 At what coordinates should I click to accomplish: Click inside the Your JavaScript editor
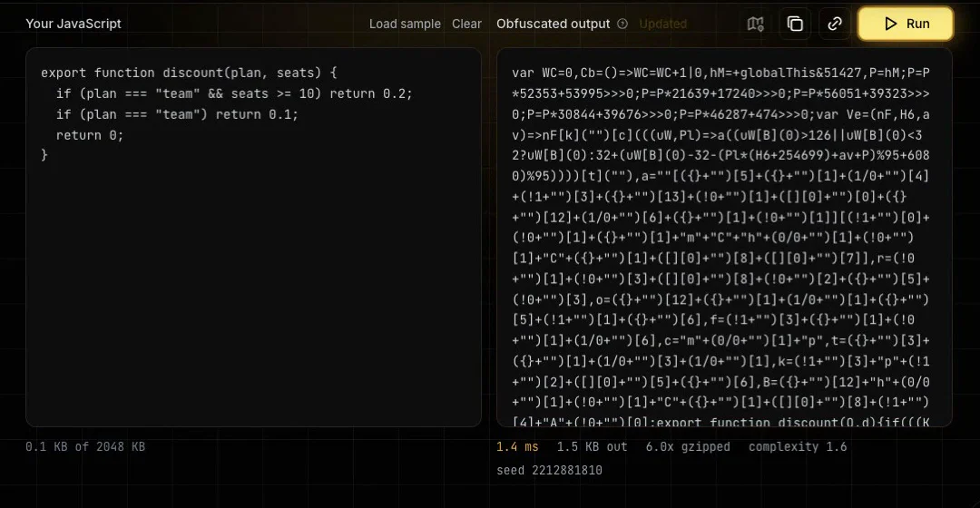click(254, 238)
